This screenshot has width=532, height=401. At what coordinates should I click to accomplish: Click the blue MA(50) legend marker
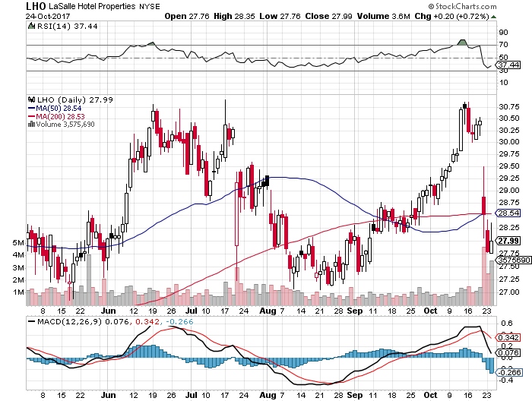click(x=30, y=108)
